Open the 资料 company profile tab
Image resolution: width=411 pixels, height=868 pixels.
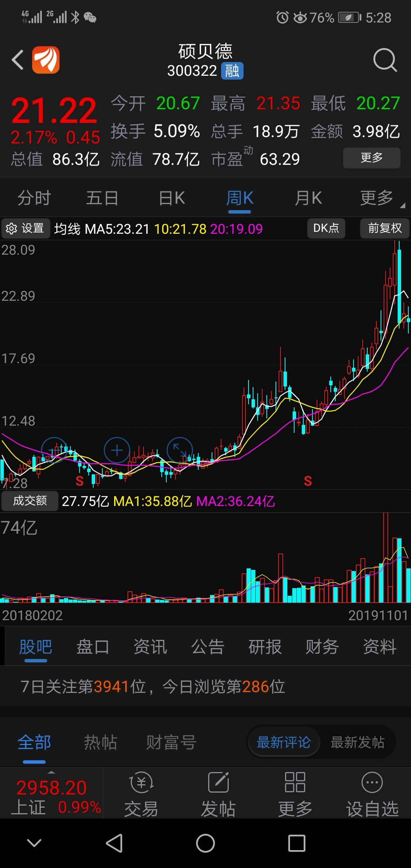coord(380,647)
